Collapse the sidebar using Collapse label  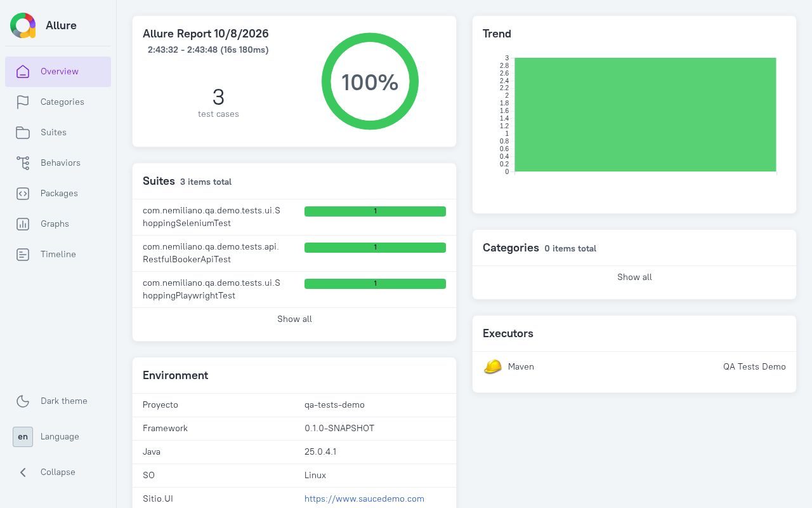[x=58, y=472]
